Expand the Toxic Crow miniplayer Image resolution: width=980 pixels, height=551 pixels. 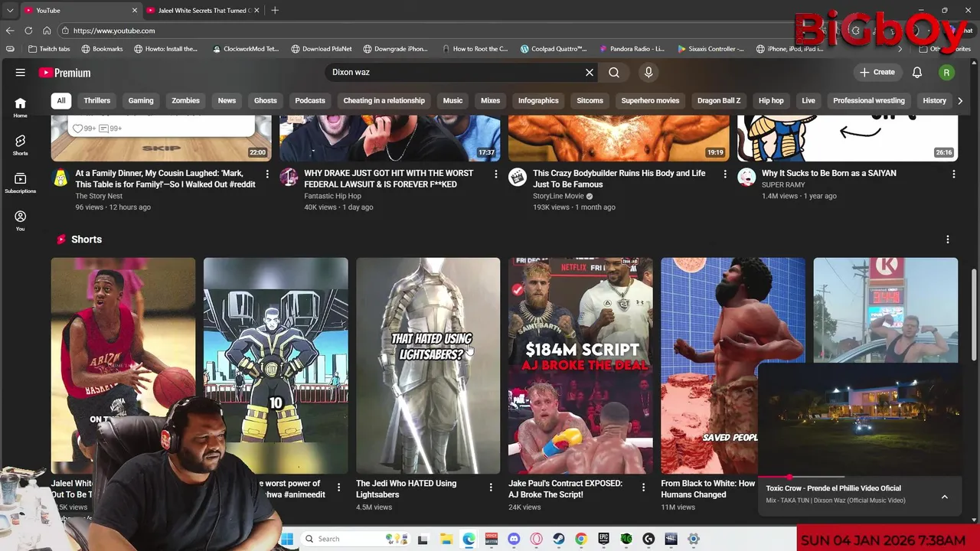coord(945,497)
